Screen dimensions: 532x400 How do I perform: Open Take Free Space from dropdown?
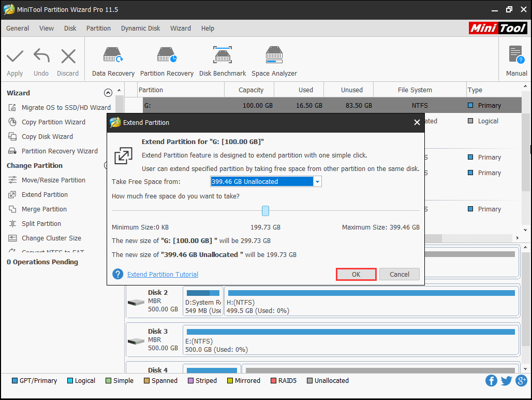click(317, 182)
